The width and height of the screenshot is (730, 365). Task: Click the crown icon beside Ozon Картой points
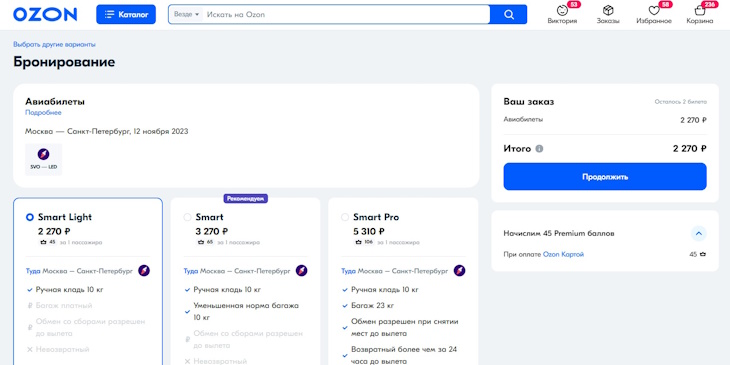[x=703, y=255]
